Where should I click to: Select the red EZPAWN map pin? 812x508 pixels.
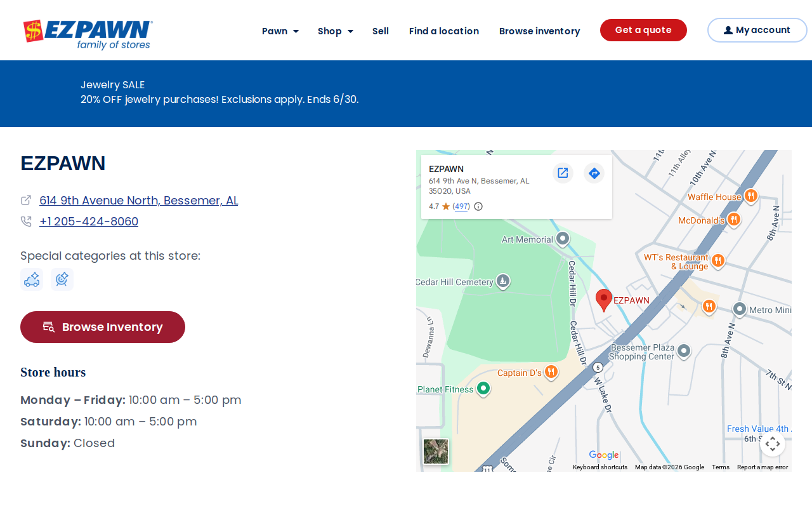point(604,300)
